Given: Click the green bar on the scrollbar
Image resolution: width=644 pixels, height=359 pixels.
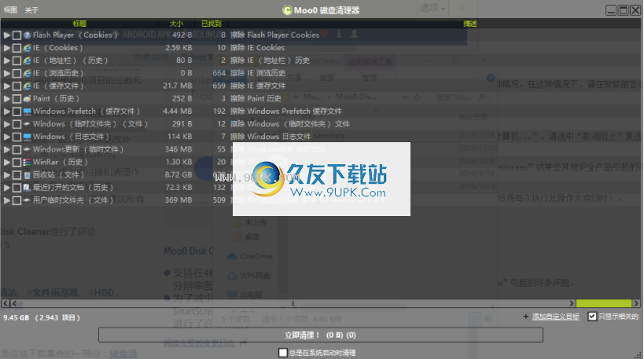Looking at the screenshot, I should click(603, 303).
